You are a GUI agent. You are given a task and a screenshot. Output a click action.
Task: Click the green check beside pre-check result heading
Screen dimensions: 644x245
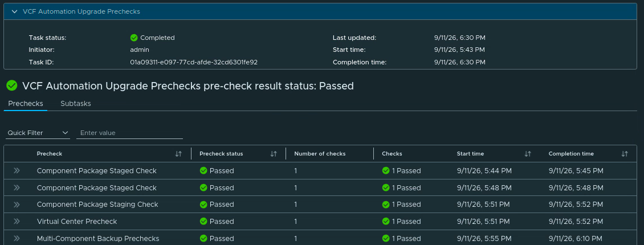pyautogui.click(x=12, y=86)
